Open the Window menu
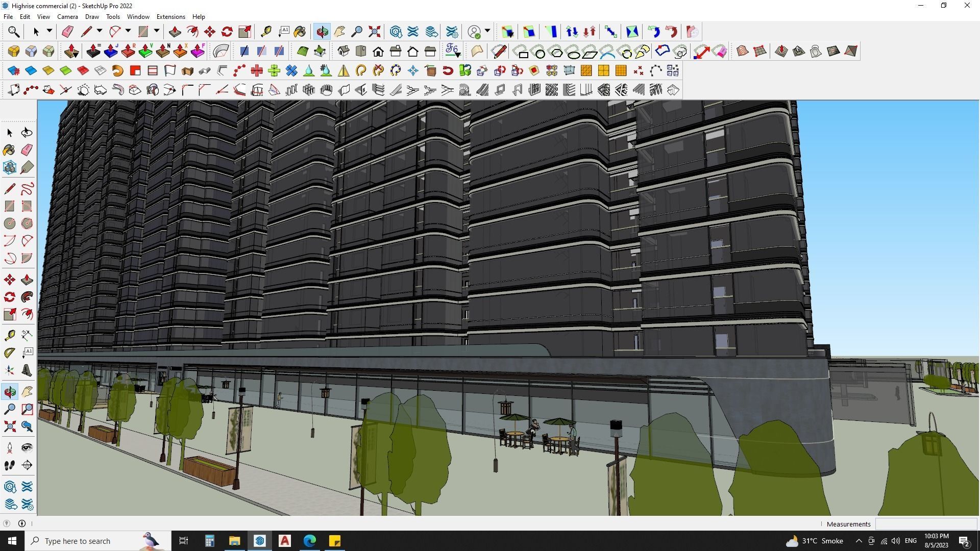 coord(138,17)
